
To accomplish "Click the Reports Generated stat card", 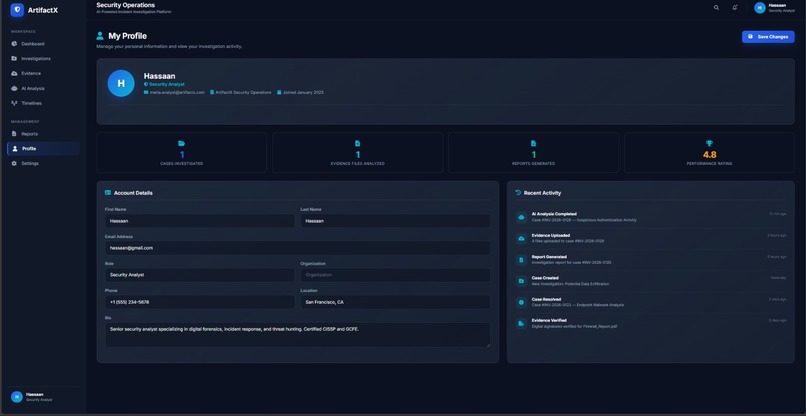I will pos(534,153).
